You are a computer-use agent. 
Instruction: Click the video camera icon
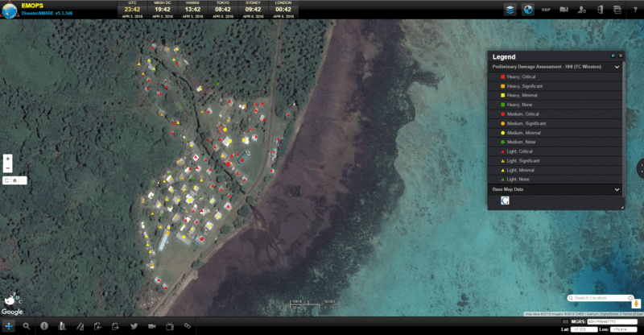pyautogui.click(x=151, y=326)
